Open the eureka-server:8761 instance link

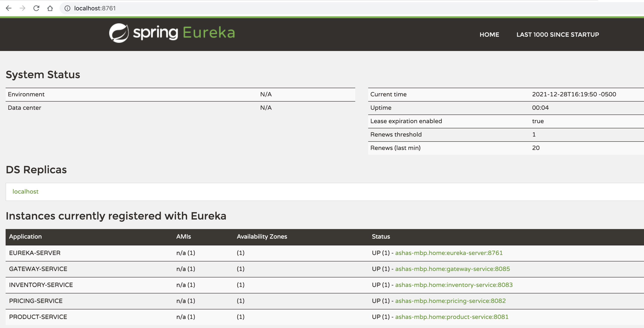pyautogui.click(x=448, y=253)
